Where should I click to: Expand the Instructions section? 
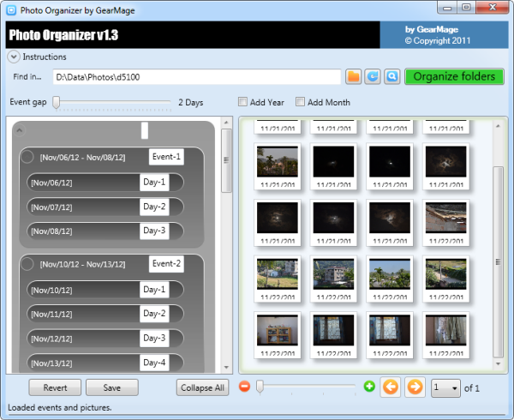click(x=14, y=57)
